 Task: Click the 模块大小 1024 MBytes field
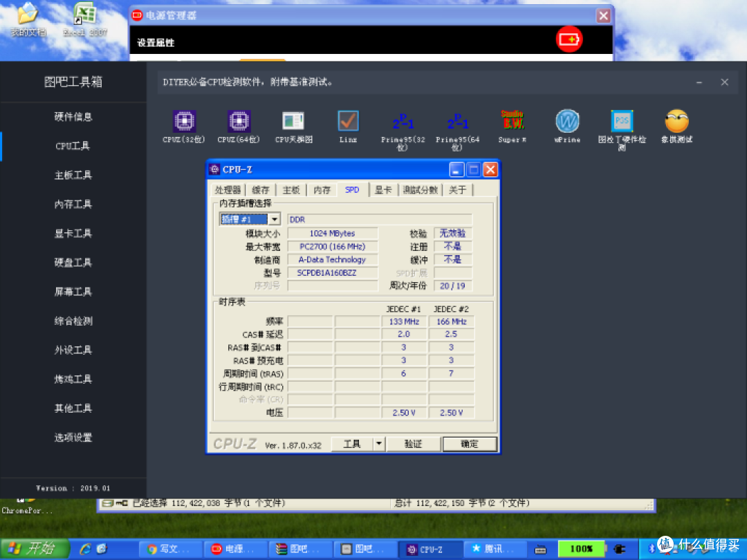(x=333, y=234)
